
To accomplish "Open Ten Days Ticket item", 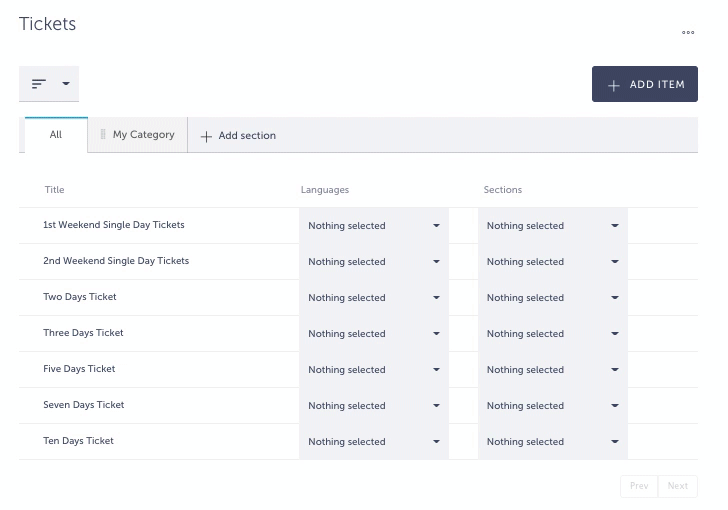I will [78, 441].
